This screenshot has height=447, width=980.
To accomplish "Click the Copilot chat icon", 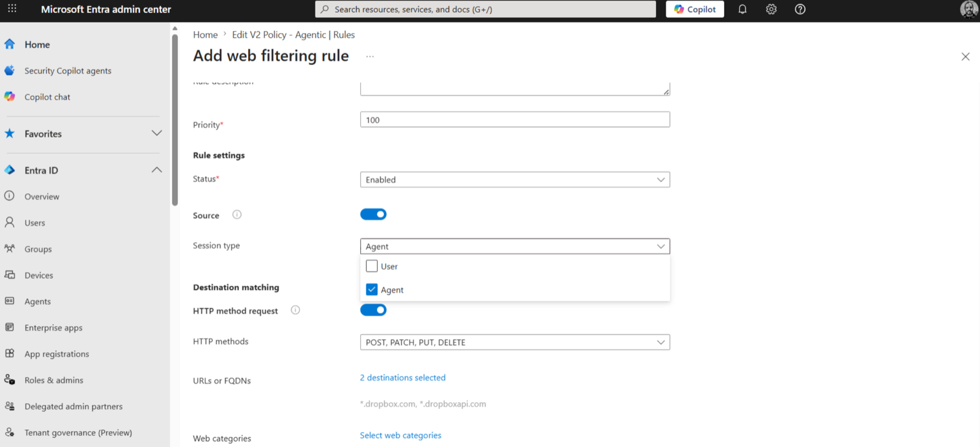I will [10, 97].
